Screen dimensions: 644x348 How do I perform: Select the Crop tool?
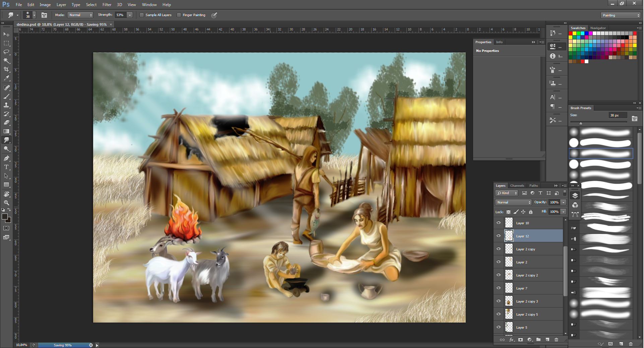(x=6, y=69)
